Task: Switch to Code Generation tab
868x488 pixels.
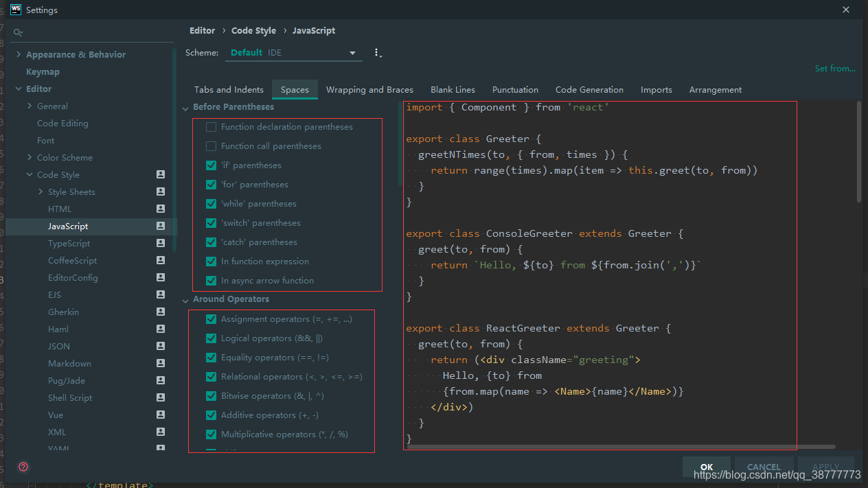Action: click(589, 89)
